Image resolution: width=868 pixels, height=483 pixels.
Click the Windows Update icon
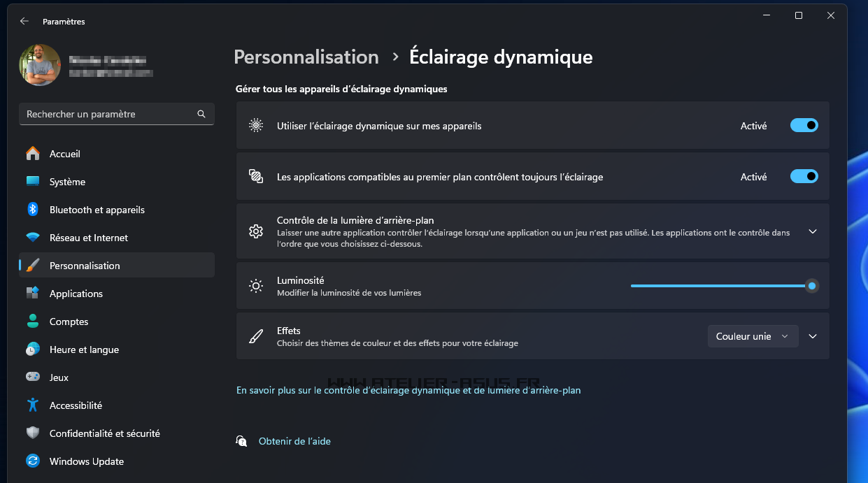(x=33, y=461)
